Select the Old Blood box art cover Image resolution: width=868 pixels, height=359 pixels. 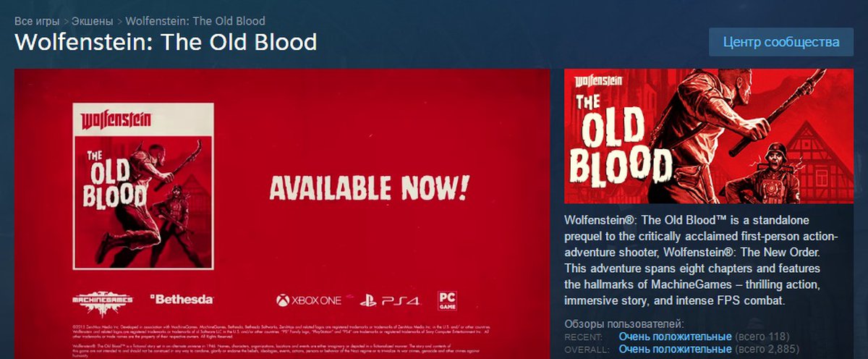143,186
